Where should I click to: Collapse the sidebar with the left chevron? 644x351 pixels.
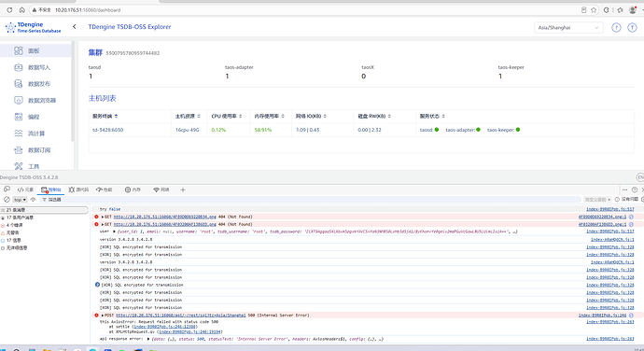click(x=75, y=27)
